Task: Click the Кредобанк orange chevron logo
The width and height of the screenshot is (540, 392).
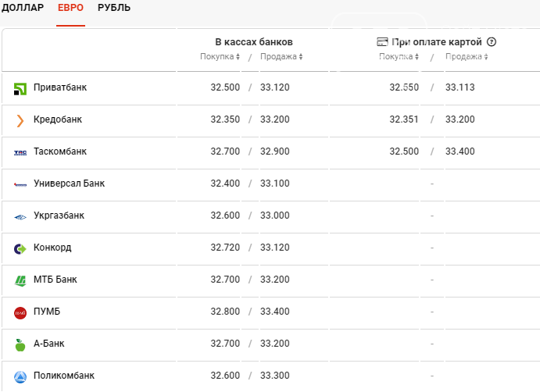Action: pyautogui.click(x=20, y=121)
